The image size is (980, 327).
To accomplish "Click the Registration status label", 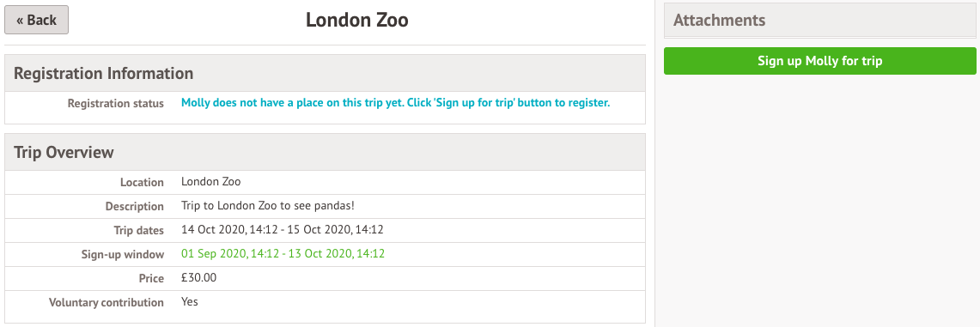I will pos(116,104).
